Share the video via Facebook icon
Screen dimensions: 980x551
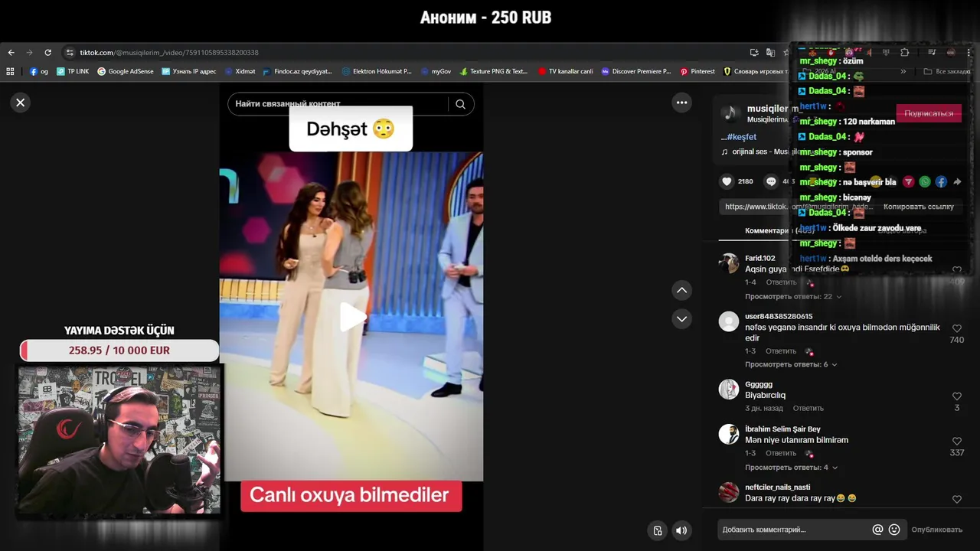pyautogui.click(x=941, y=181)
